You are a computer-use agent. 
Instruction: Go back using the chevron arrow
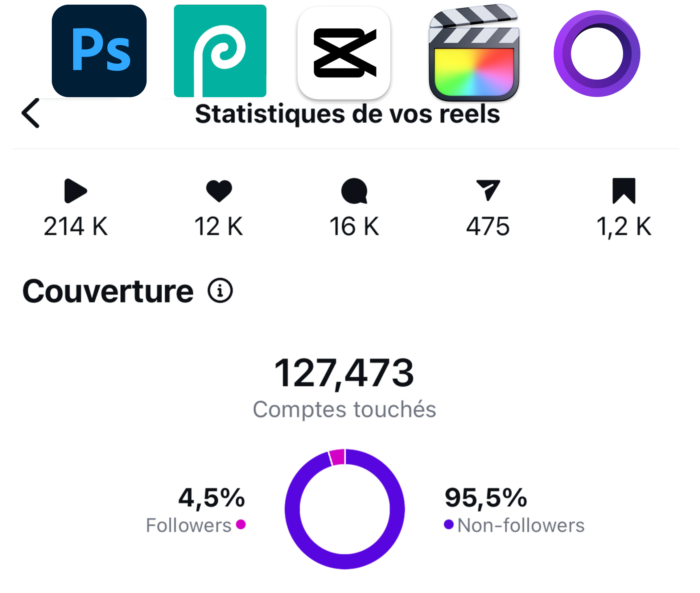[x=31, y=113]
